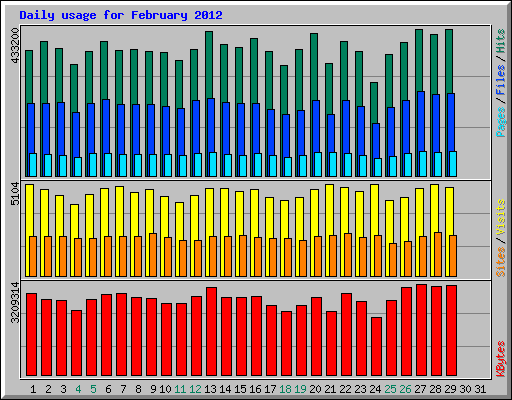Click green weekend day label 12
The image size is (512, 400).
pos(195,389)
